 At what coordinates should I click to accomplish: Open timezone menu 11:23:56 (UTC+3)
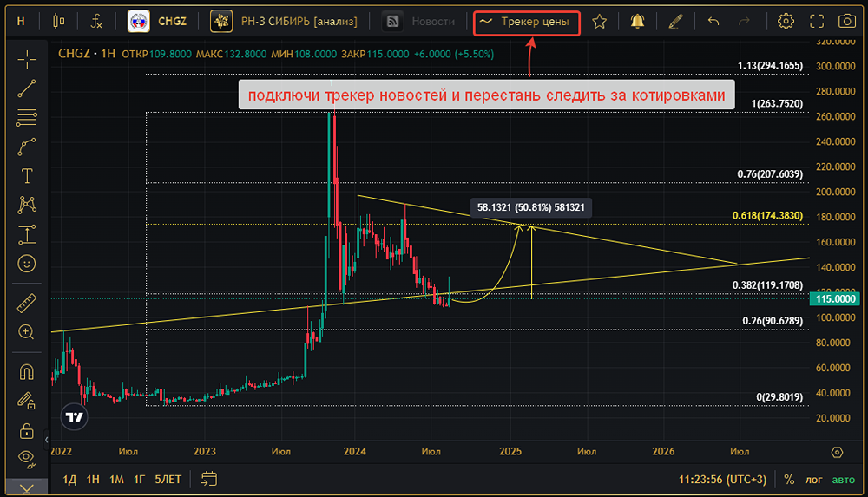[x=722, y=480]
